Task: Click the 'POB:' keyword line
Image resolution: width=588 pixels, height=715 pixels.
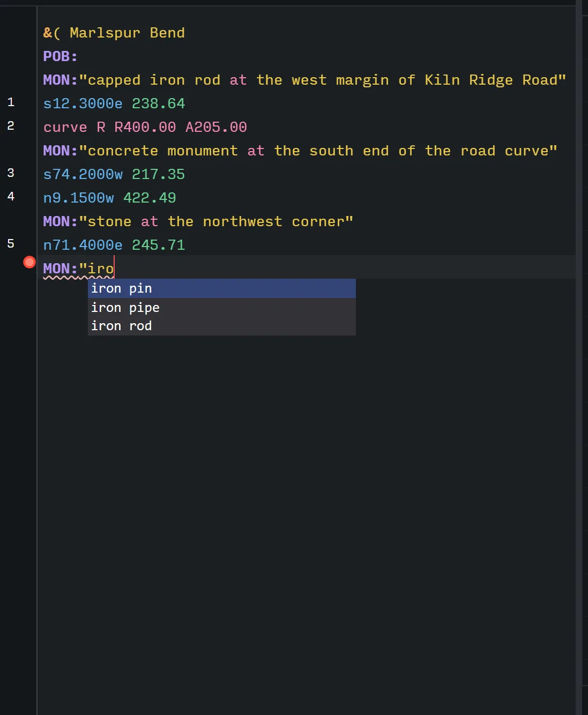Action: point(61,56)
